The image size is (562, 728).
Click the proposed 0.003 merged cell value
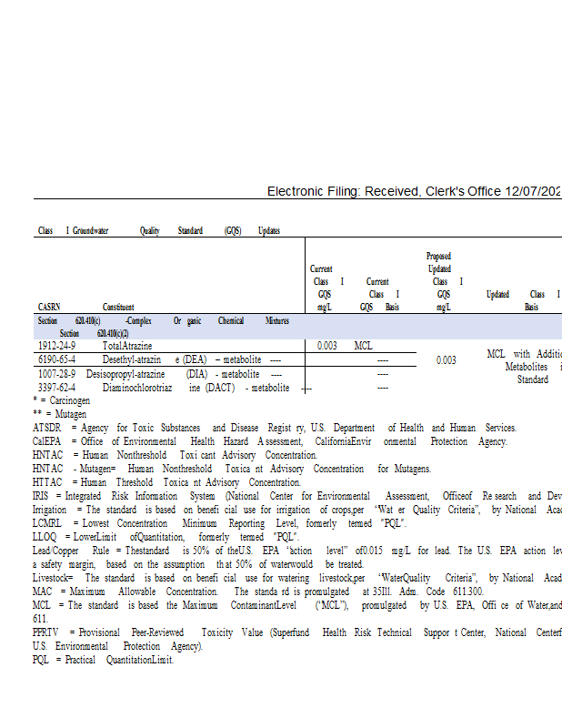pyautogui.click(x=446, y=360)
